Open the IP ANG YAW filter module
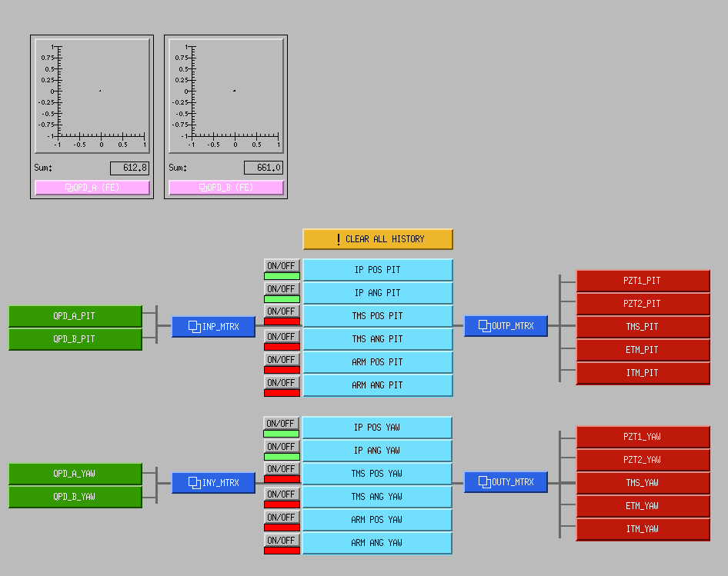Viewport: 728px width, 576px height. [x=377, y=451]
